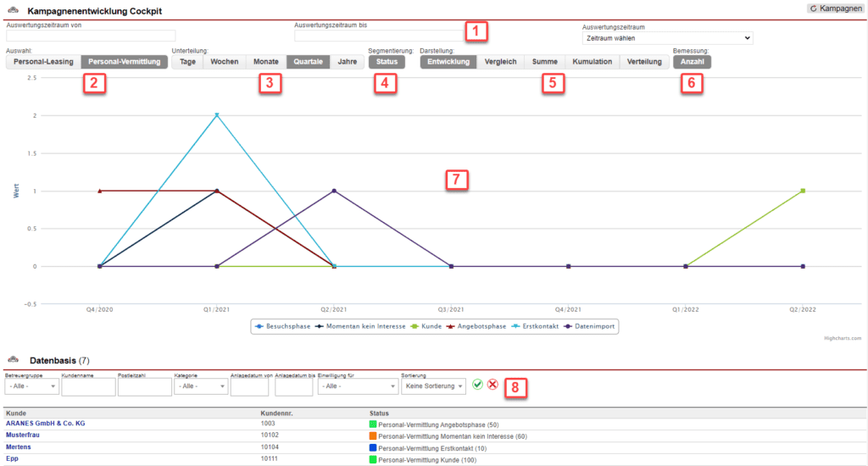This screenshot has height=466, width=868.
Task: Click the icon next to Datenbasis heading
Action: pos(12,360)
